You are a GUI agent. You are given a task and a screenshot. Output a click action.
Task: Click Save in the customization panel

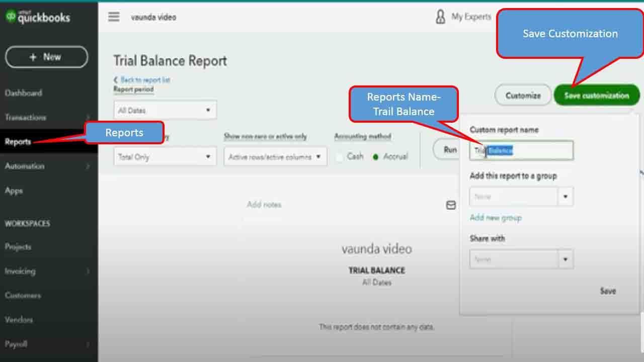(608, 291)
